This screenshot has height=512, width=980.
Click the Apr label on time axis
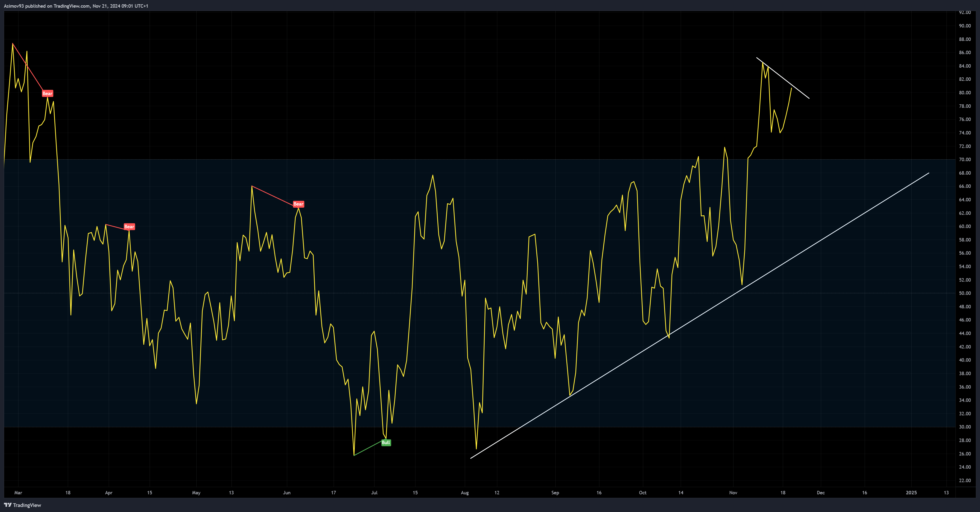click(x=109, y=493)
